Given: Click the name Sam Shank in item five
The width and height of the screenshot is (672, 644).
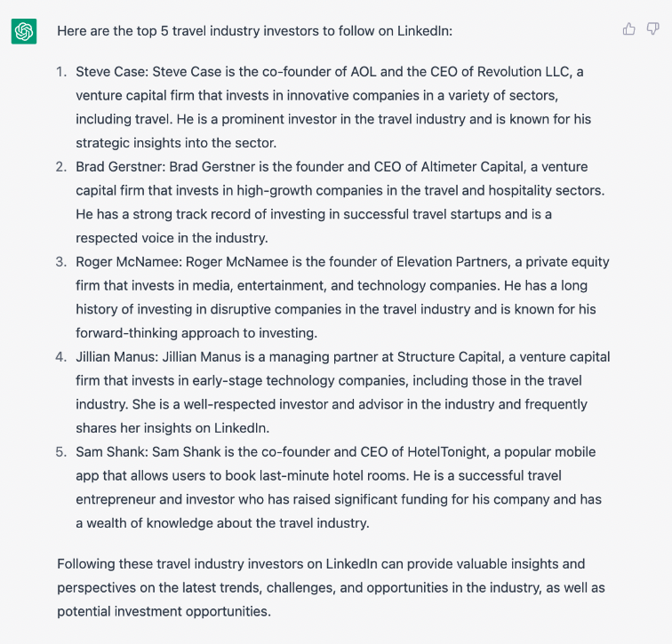Looking at the screenshot, I should pyautogui.click(x=112, y=452).
